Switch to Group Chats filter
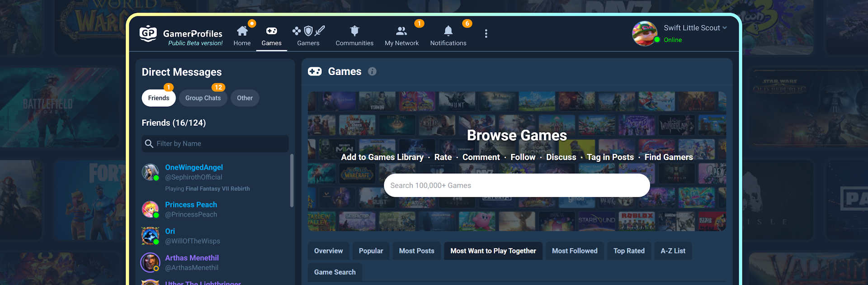The width and height of the screenshot is (868, 285). tap(203, 98)
